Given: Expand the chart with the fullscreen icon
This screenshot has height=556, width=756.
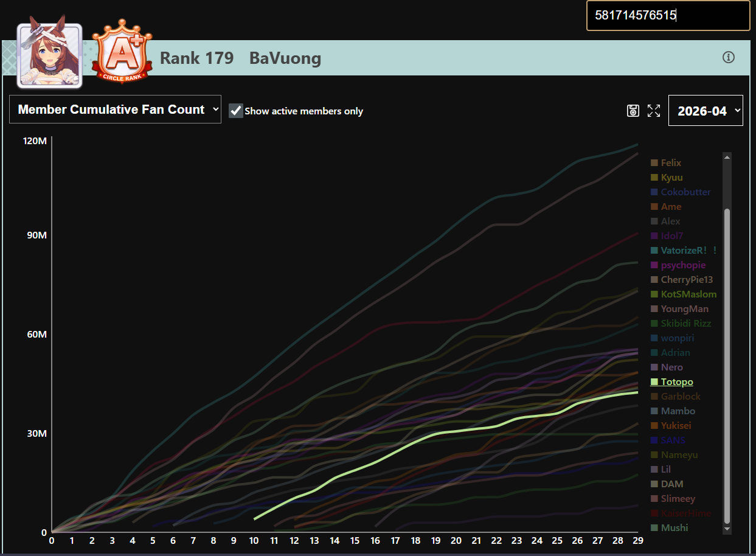Looking at the screenshot, I should (x=654, y=110).
